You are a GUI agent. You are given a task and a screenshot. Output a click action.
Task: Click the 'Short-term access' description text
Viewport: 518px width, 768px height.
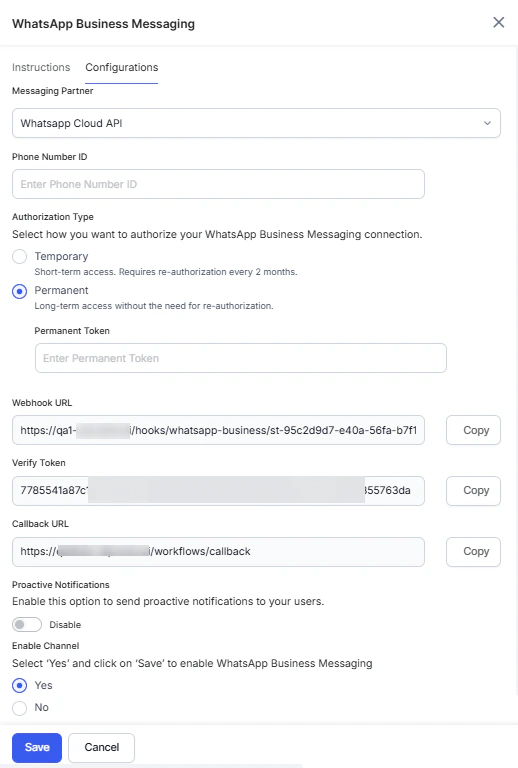[x=165, y=272]
